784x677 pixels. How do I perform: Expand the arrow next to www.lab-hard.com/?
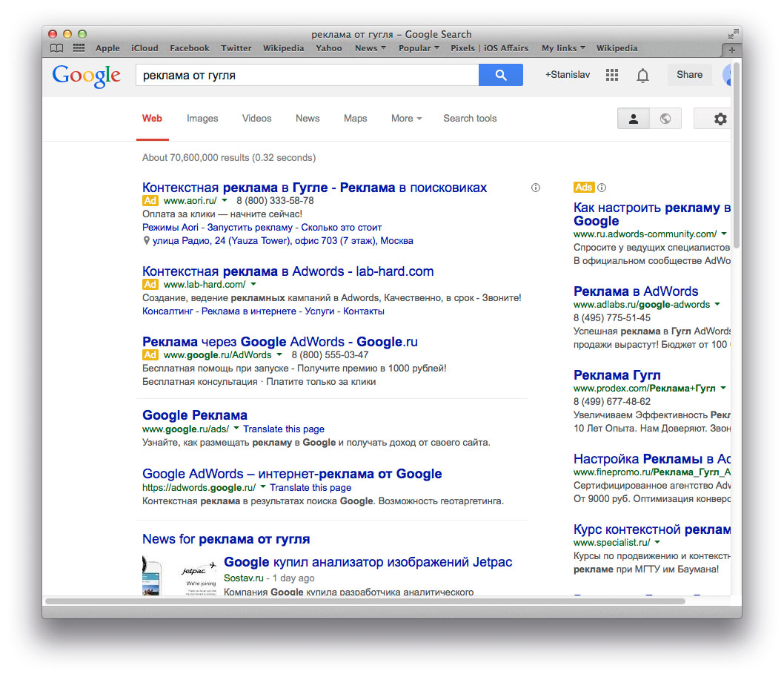253,284
